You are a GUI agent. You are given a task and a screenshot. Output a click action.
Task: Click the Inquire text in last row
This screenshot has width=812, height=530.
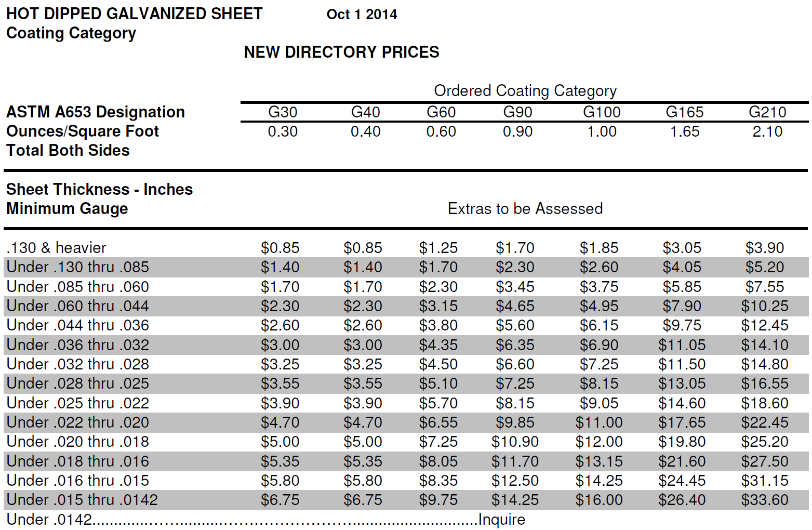pos(501,519)
